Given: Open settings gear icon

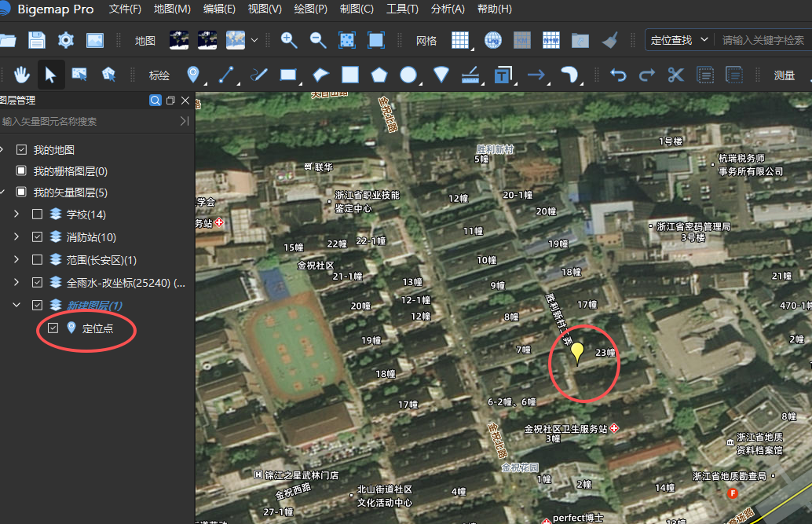Looking at the screenshot, I should (66, 40).
